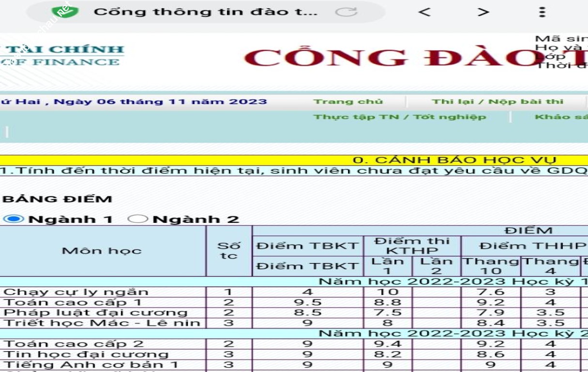Click the Môn học column header

coord(102,250)
